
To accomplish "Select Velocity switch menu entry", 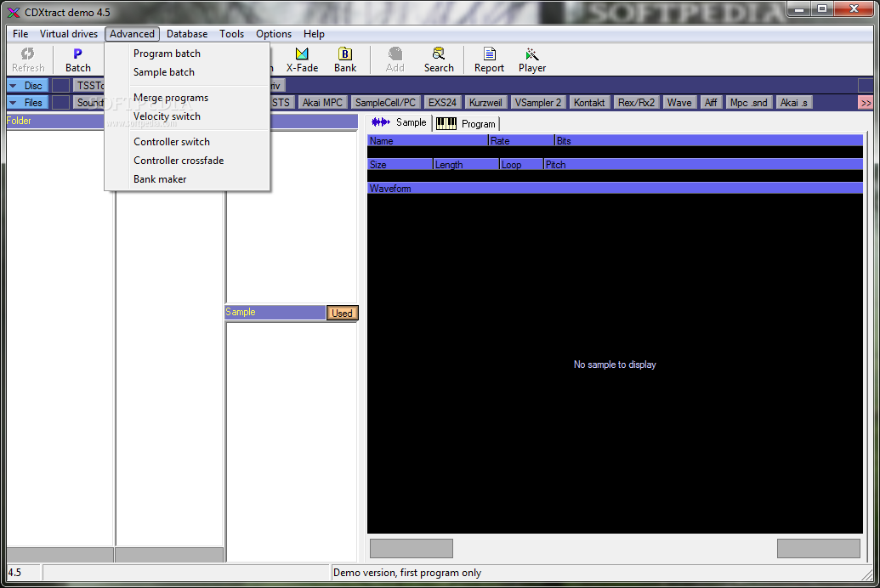I will pyautogui.click(x=187, y=116).
